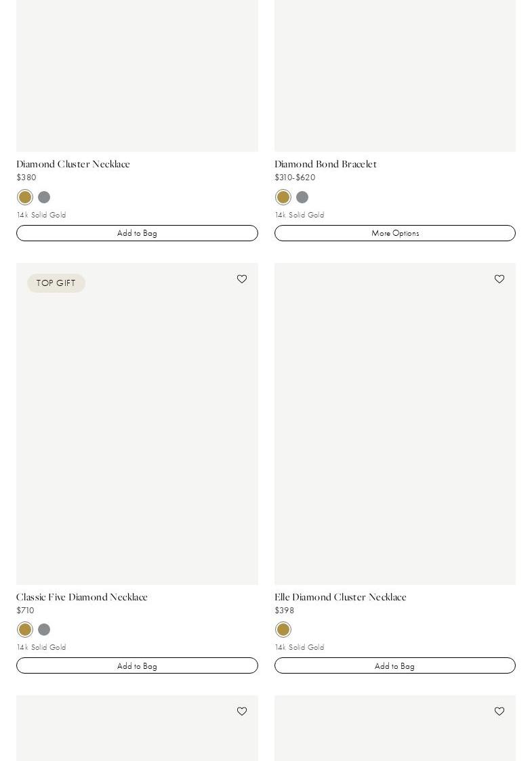Open More Options for Diamond Bond Bracelet

pyautogui.click(x=394, y=233)
